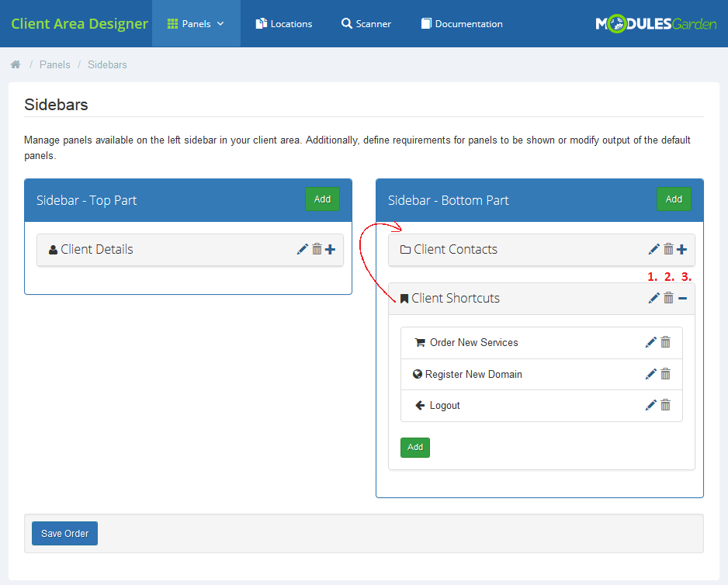The image size is (728, 585).
Task: Open the Documentation page
Action: (x=462, y=24)
